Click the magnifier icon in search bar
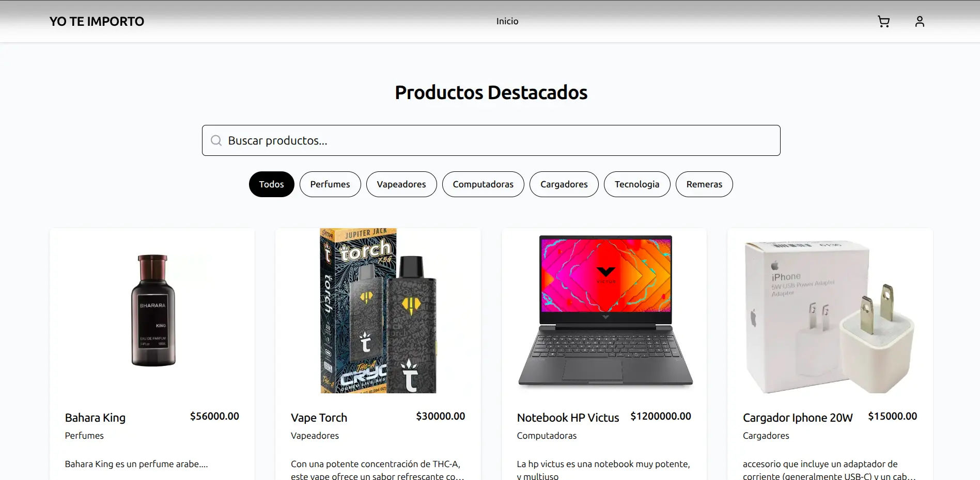The width and height of the screenshot is (980, 480). [216, 140]
